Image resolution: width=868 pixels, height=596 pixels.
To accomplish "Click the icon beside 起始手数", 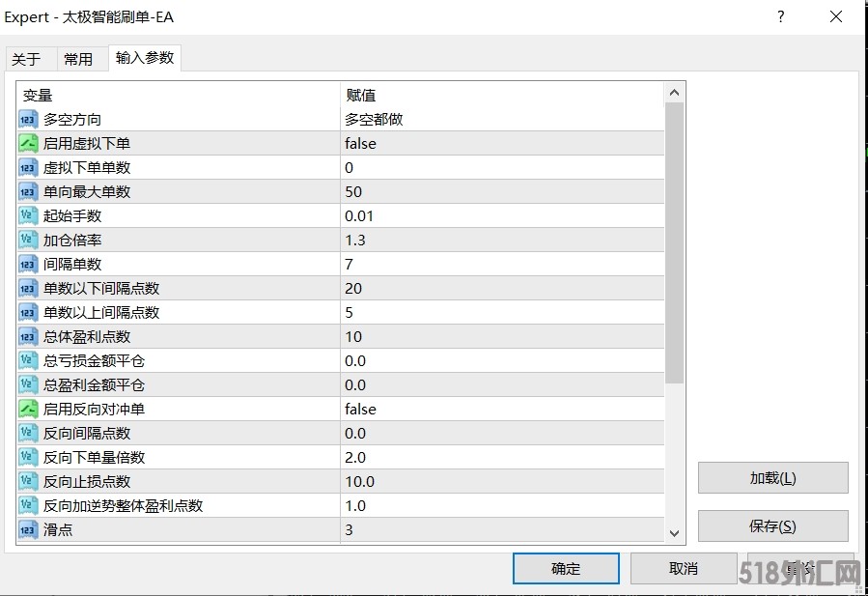I will pos(28,216).
